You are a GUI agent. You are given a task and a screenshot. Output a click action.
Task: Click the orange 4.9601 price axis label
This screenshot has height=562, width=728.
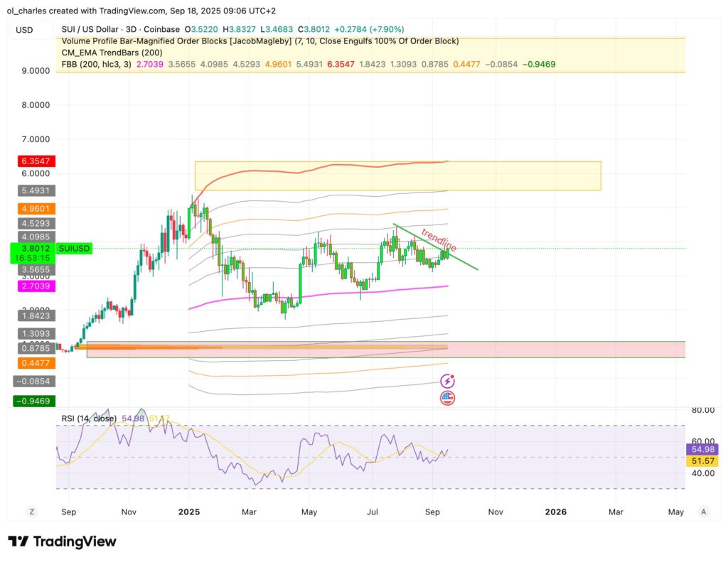coord(33,209)
